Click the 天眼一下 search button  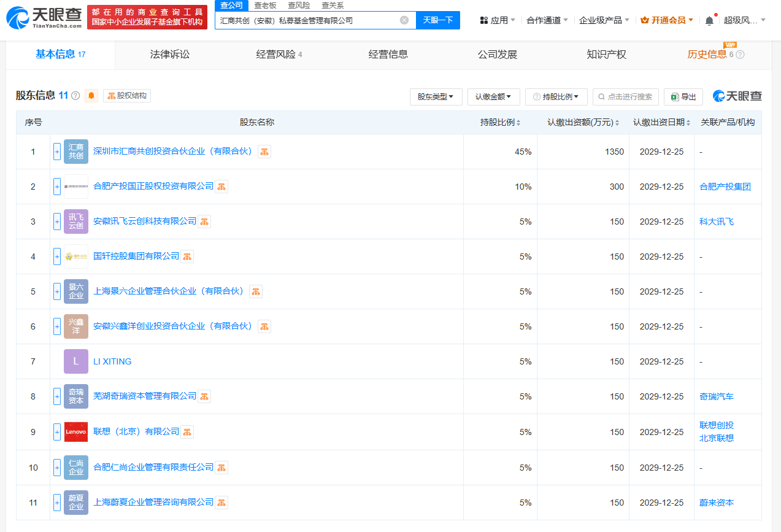[x=438, y=20]
